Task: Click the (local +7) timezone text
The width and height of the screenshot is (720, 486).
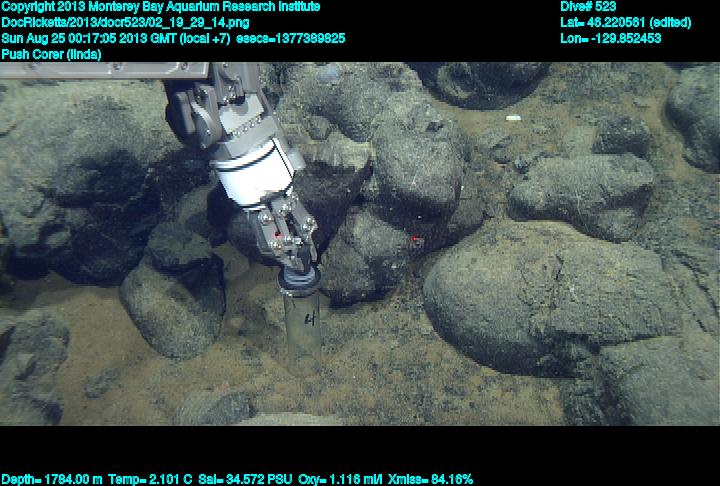Action: point(206,39)
